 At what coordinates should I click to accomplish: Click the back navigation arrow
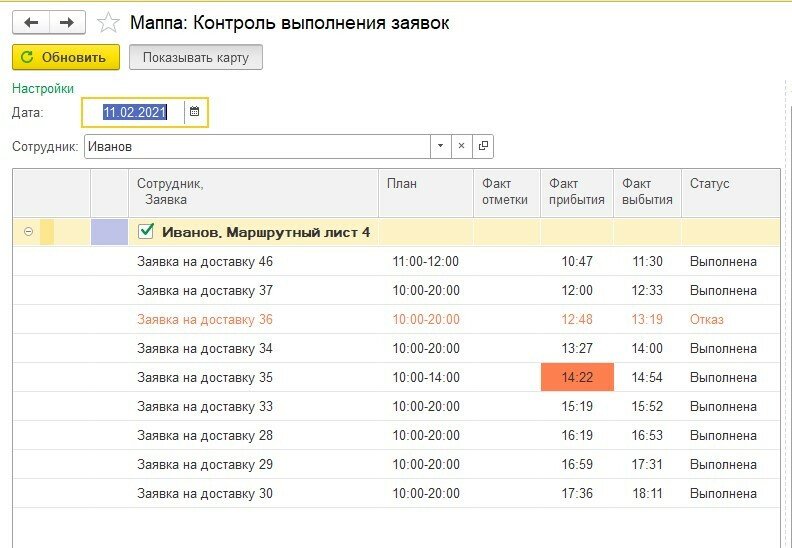point(30,22)
